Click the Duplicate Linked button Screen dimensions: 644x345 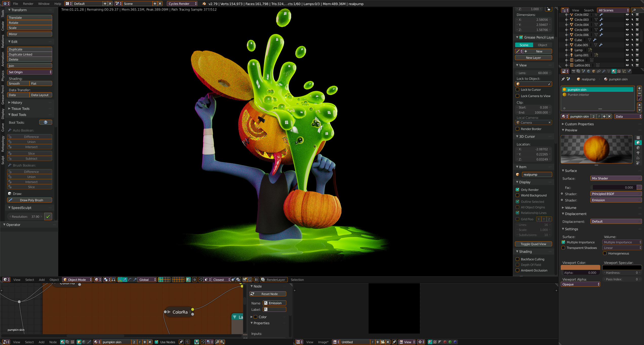29,54
